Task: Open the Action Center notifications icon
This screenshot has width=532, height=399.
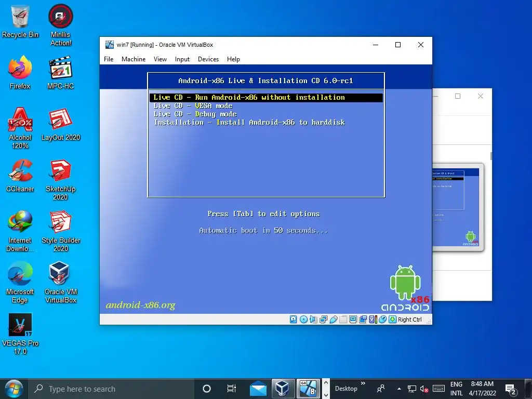Action: click(x=511, y=389)
